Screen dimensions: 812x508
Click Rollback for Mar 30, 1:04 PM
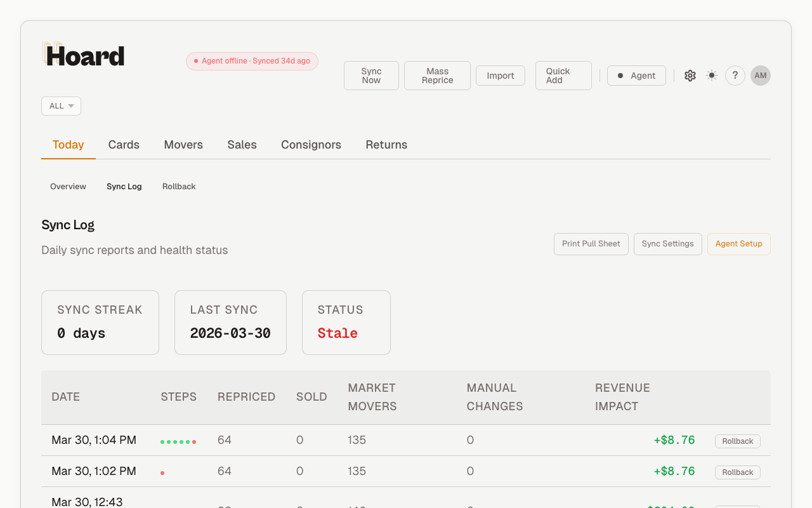click(x=738, y=441)
